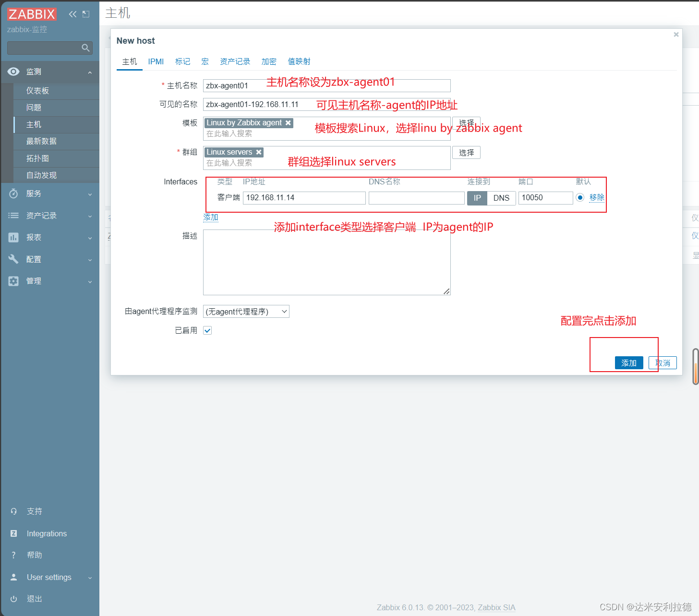The width and height of the screenshot is (699, 616).
Task: Expand the 服务 menu section
Action: coord(90,194)
